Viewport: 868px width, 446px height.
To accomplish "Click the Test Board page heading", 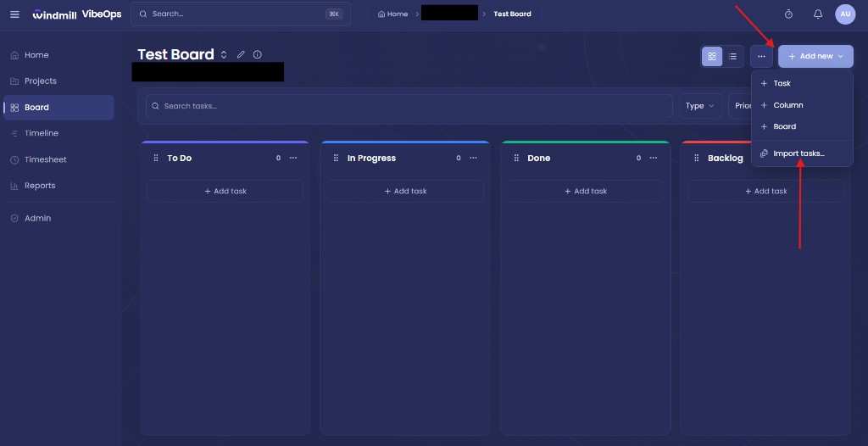I will tap(175, 54).
